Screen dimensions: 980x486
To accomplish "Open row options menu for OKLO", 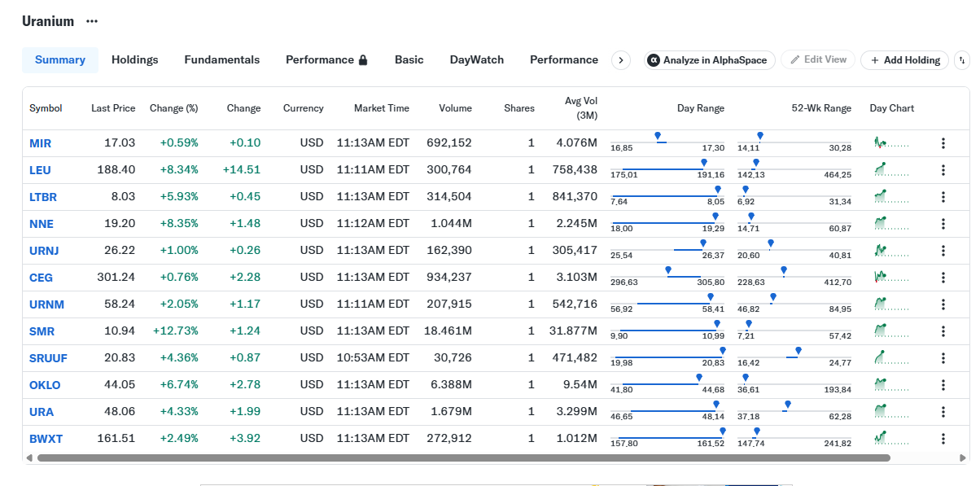I will coord(943,385).
